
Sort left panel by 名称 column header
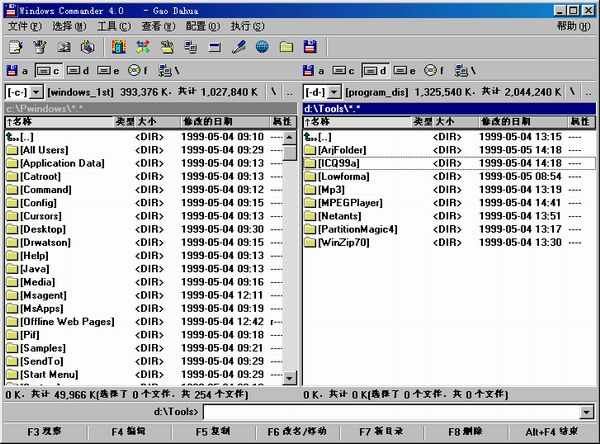59,122
